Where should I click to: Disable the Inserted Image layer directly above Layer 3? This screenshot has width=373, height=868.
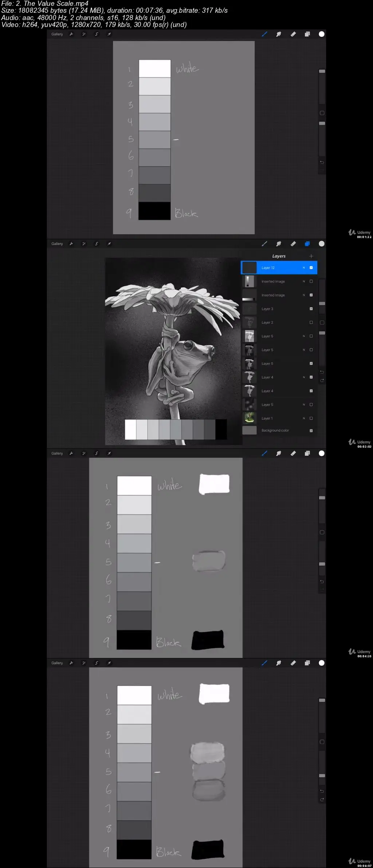coord(311,295)
